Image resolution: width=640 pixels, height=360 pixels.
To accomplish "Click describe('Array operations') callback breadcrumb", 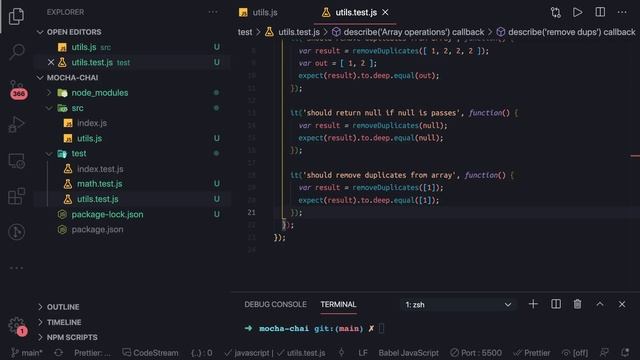I will pos(408,32).
